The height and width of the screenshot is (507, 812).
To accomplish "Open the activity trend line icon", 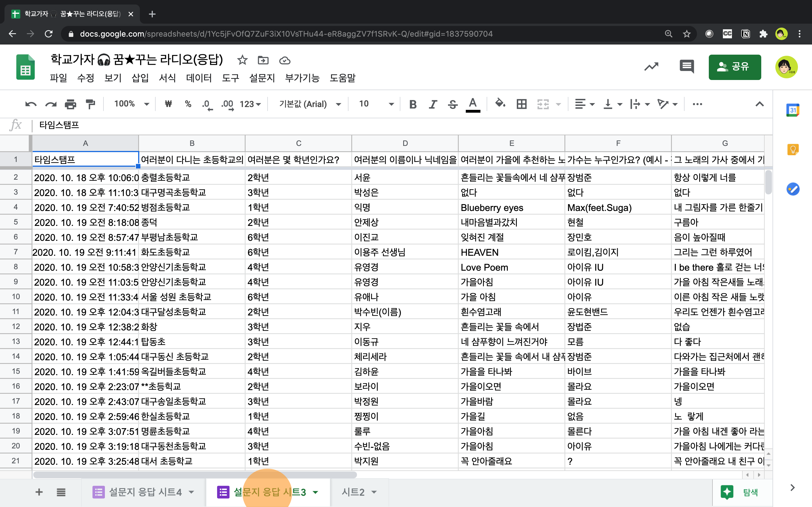I will [x=651, y=67].
